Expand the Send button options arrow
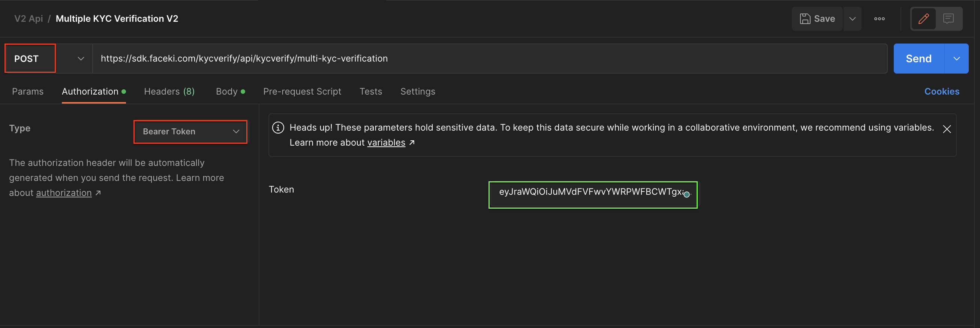This screenshot has height=328, width=980. click(x=956, y=59)
